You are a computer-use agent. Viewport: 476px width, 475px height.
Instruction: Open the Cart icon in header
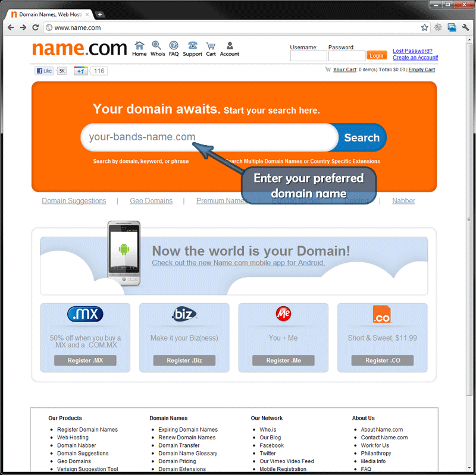[211, 46]
